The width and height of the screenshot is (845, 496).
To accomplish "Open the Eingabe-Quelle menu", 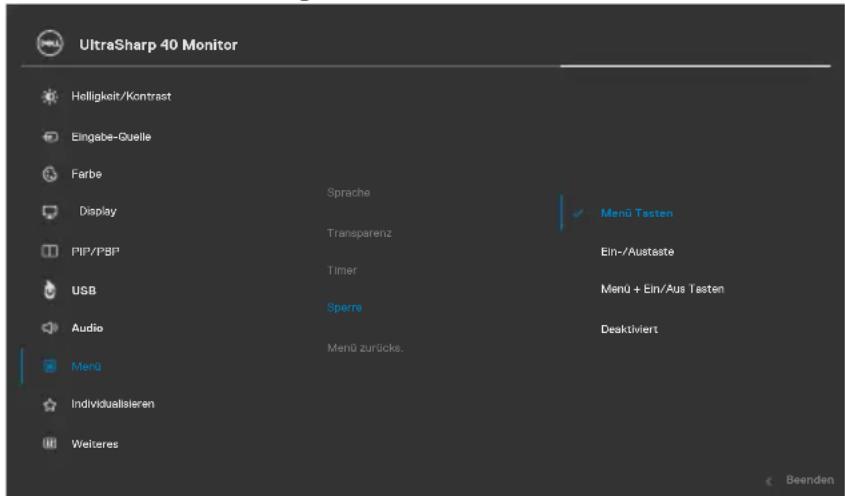I will click(x=111, y=137).
